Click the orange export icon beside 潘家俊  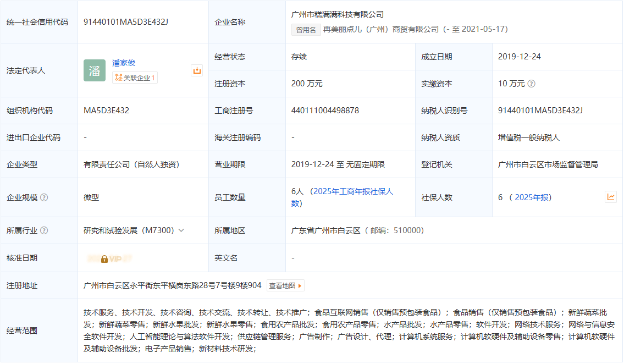(197, 70)
